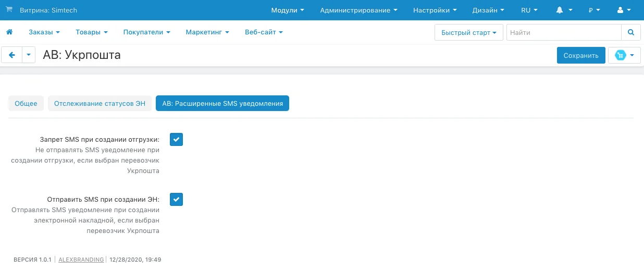The height and width of the screenshot is (270, 644).
Task: Uncheck 'Запрет SMS при создании отгрузки'
Action: (176, 140)
